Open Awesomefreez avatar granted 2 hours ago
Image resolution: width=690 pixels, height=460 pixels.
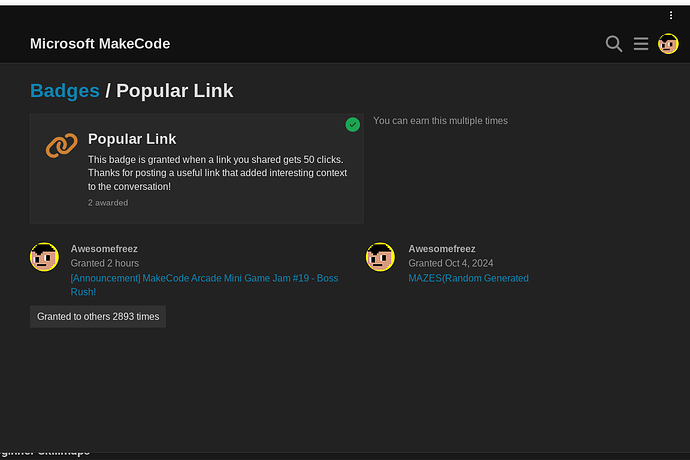coord(44,257)
